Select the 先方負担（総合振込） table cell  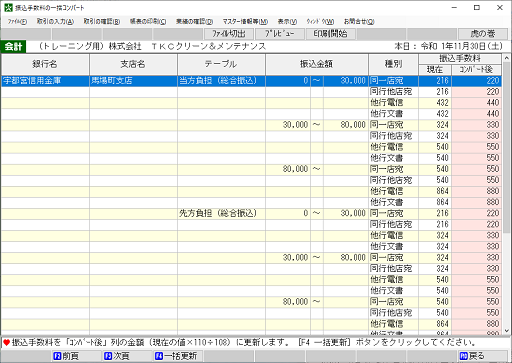(x=221, y=213)
